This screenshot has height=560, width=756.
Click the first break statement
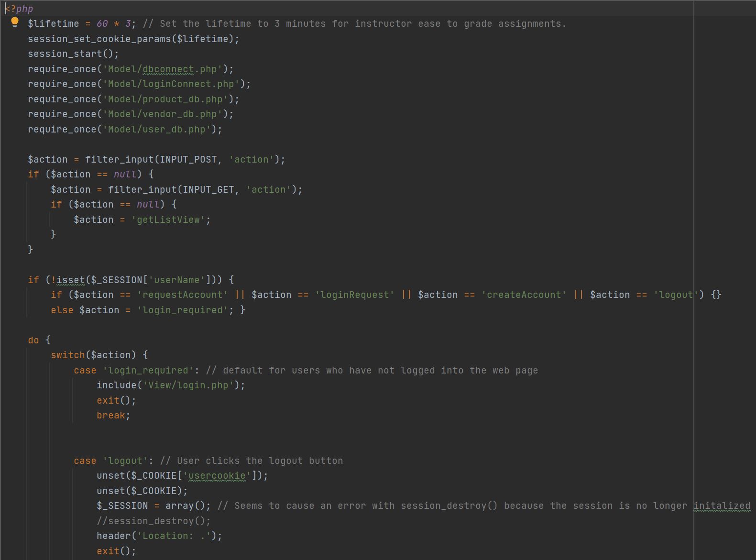(x=113, y=415)
